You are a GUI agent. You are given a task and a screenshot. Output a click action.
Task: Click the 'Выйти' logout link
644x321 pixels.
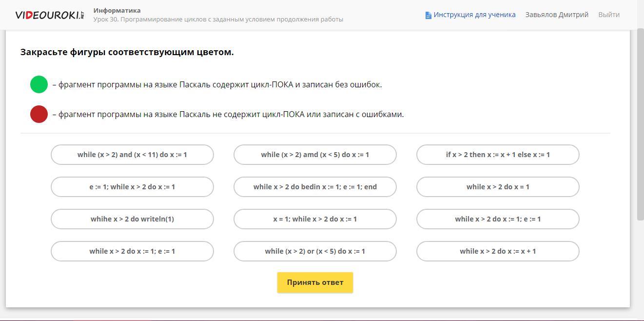609,15
